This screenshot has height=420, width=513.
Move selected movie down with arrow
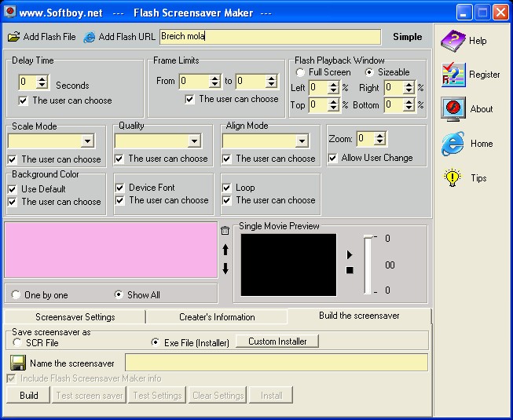[225, 268]
